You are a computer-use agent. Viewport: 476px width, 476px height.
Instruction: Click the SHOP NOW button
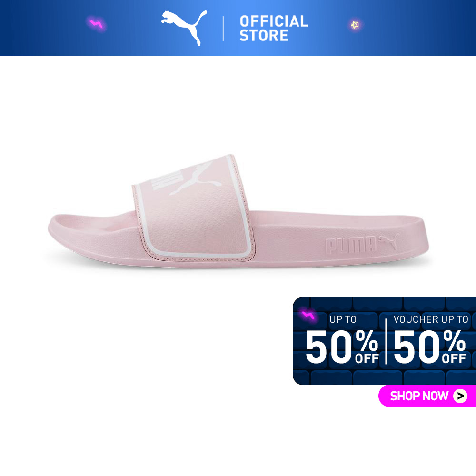click(x=427, y=396)
